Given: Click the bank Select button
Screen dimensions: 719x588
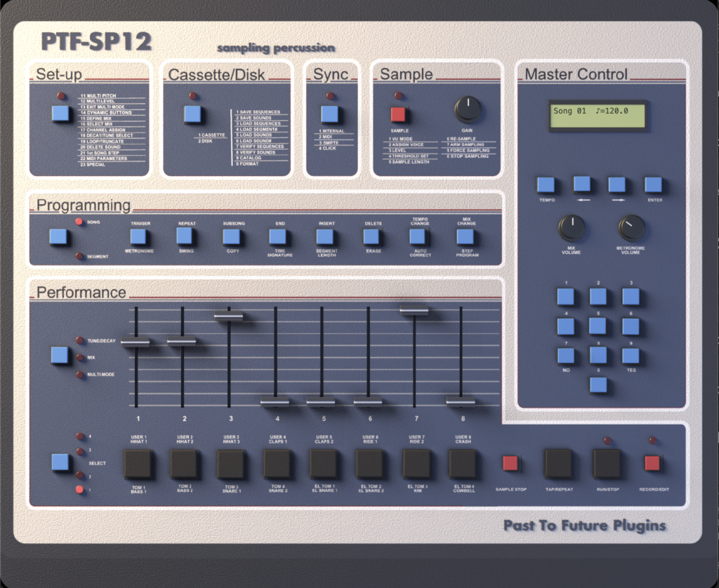Looking at the screenshot, I should [60, 462].
